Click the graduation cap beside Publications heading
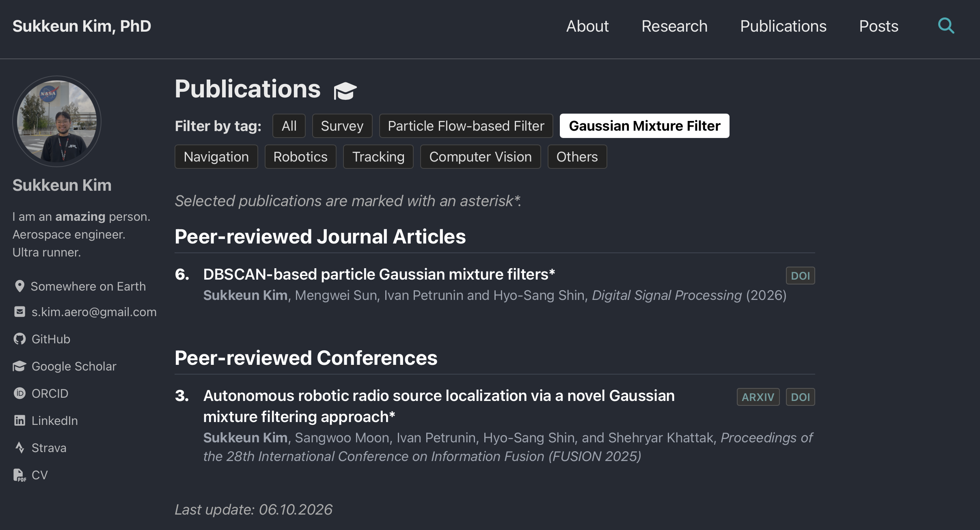This screenshot has height=530, width=980. coord(345,90)
